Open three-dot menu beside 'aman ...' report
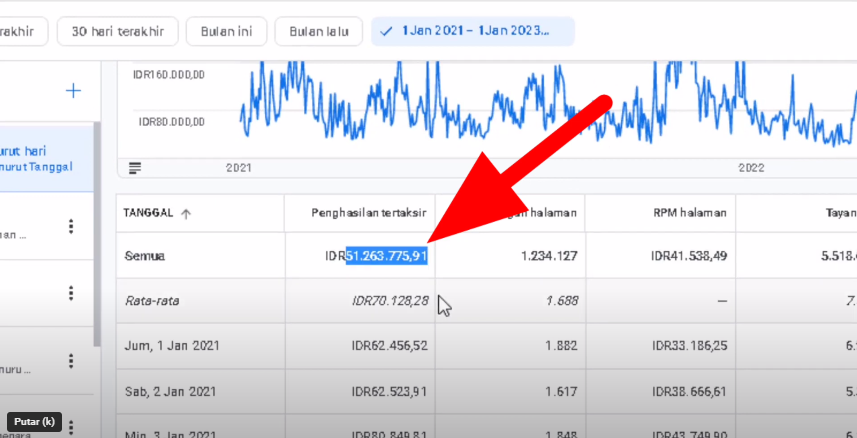 (x=71, y=227)
